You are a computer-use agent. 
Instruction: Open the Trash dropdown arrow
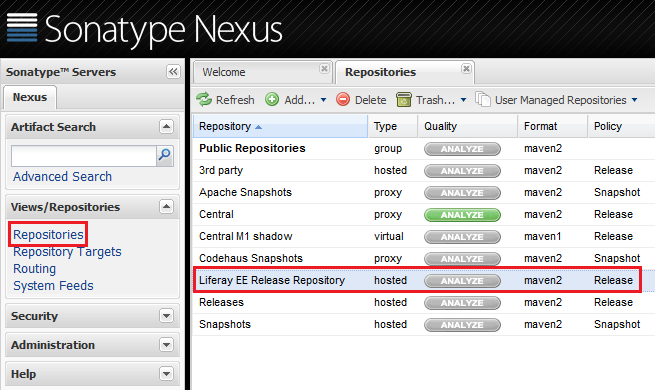(x=463, y=100)
